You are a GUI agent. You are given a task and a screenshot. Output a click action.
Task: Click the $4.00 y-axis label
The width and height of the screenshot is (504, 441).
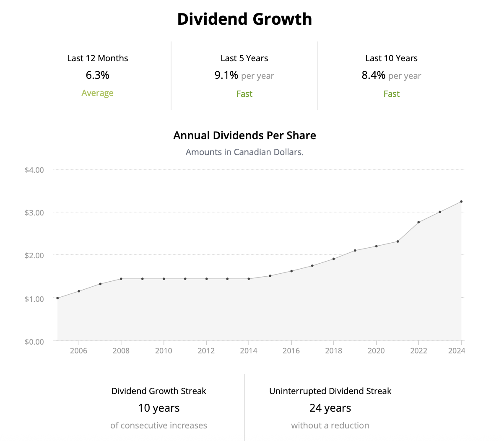click(x=34, y=170)
